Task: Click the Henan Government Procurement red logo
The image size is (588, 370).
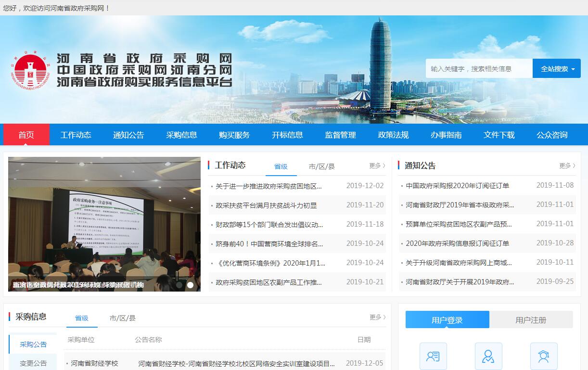Action: point(30,71)
